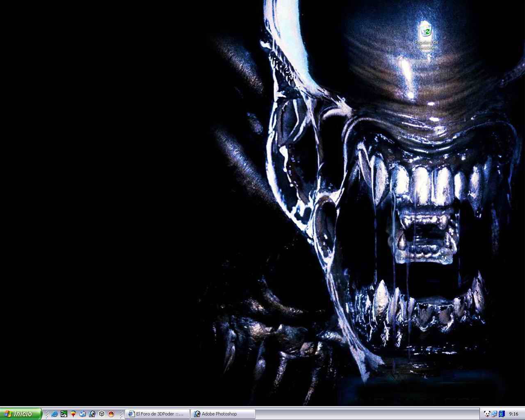Image resolution: width=525 pixels, height=420 pixels.
Task: Launch Photoshop from the Quick Launch bar
Action: 92,414
